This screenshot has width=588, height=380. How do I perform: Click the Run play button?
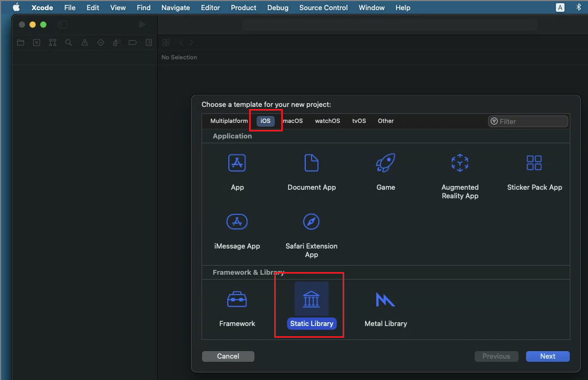(142, 25)
